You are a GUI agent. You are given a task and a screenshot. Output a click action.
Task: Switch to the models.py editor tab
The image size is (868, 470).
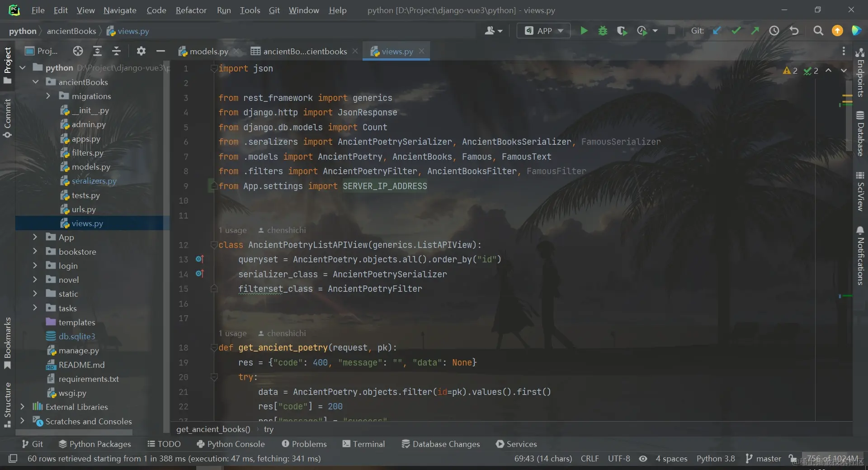point(208,51)
